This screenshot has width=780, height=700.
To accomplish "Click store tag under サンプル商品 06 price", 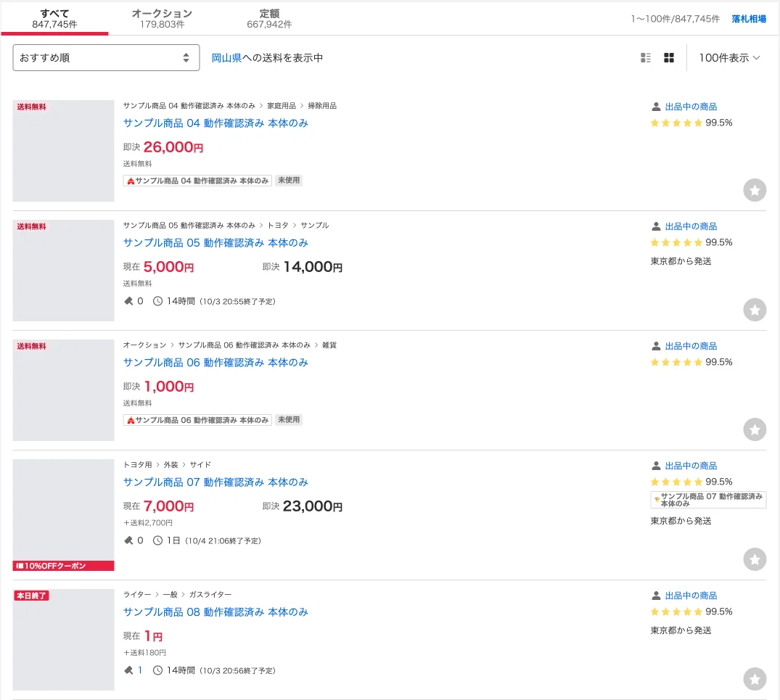I will pos(197,420).
